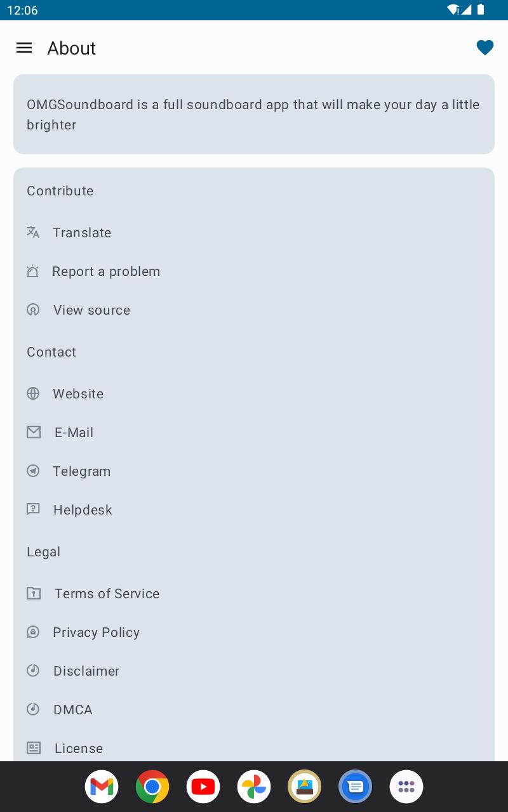This screenshot has height=812, width=508.
Task: Open the hamburger navigation menu
Action: click(x=24, y=48)
